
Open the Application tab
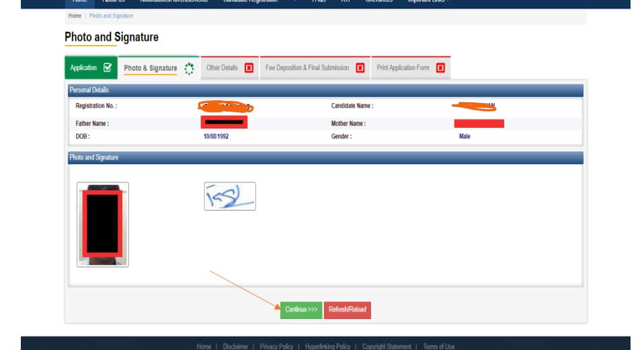[x=91, y=67]
